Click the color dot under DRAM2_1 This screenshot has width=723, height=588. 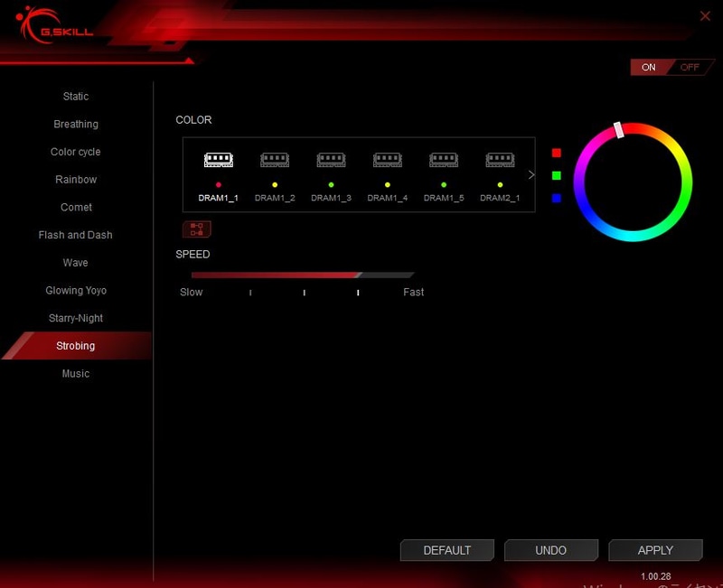[500, 185]
